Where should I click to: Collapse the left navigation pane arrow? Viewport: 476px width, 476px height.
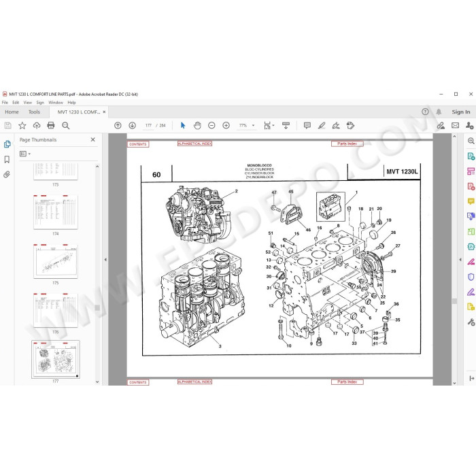point(105,260)
